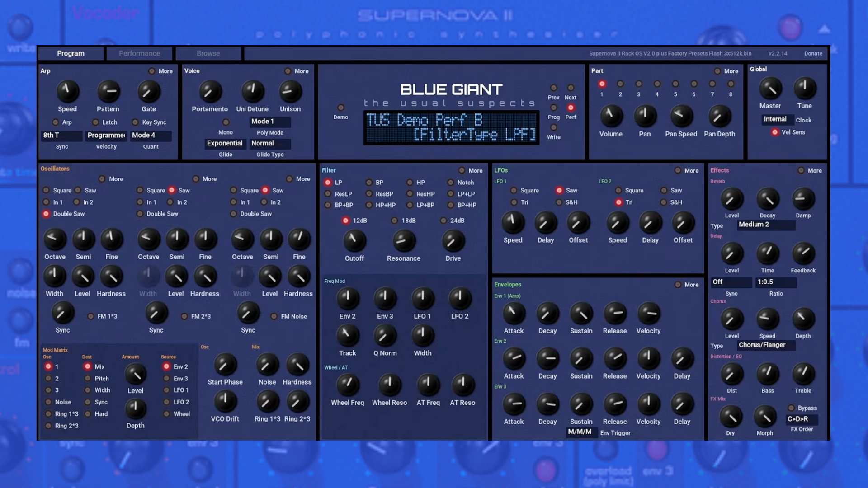Viewport: 868px width, 488px height.
Task: Click the Arp Speed knob
Action: point(67,92)
